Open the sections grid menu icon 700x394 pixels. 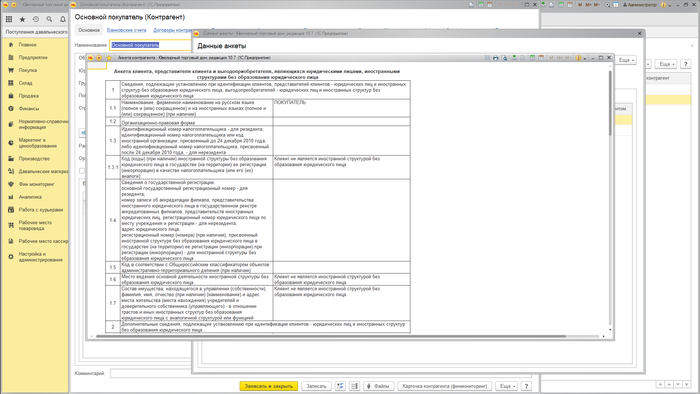9,19
